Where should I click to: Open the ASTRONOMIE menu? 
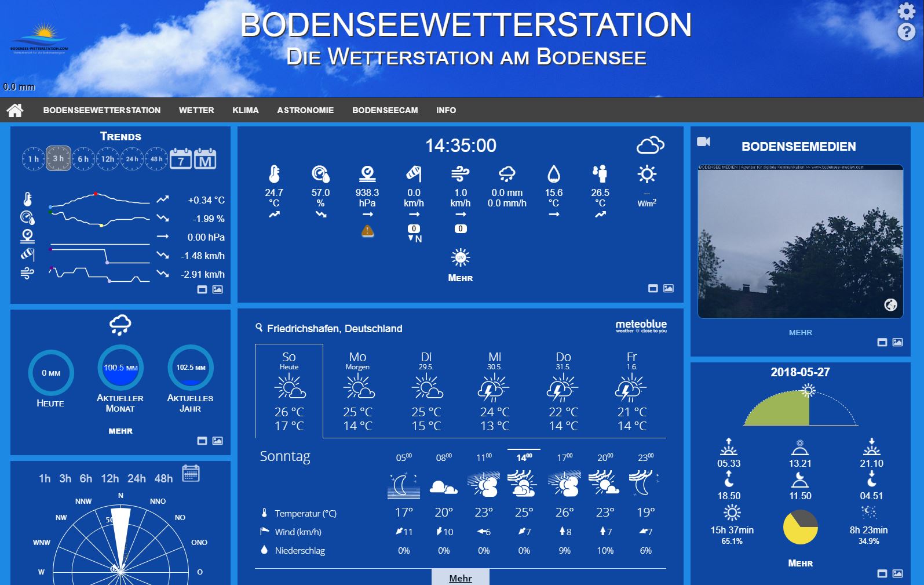[x=305, y=110]
